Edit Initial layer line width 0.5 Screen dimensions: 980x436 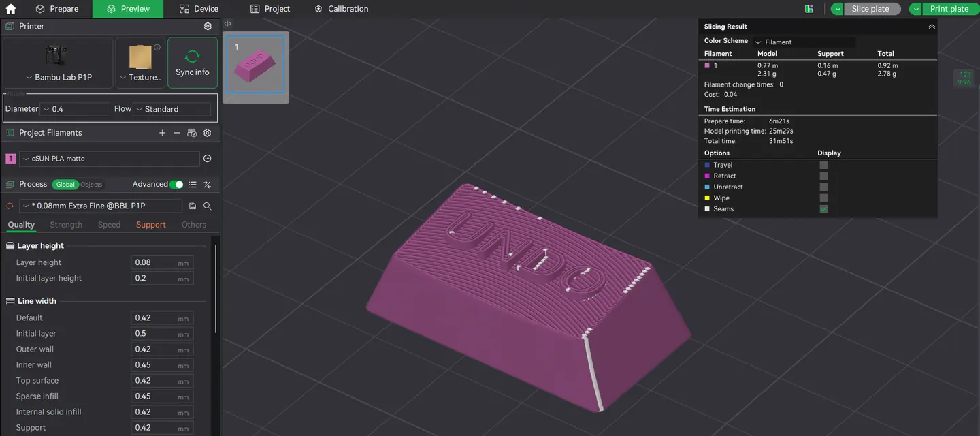pos(162,334)
